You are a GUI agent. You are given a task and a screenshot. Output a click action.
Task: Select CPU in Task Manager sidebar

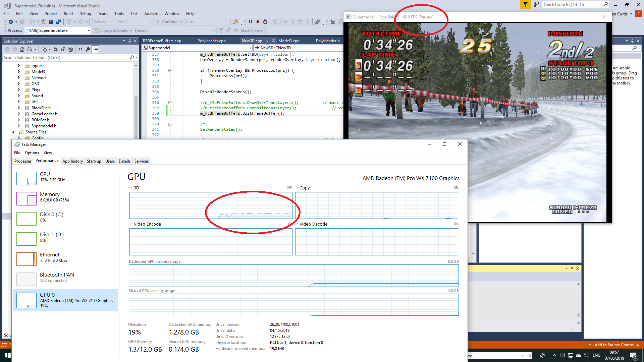click(x=65, y=178)
